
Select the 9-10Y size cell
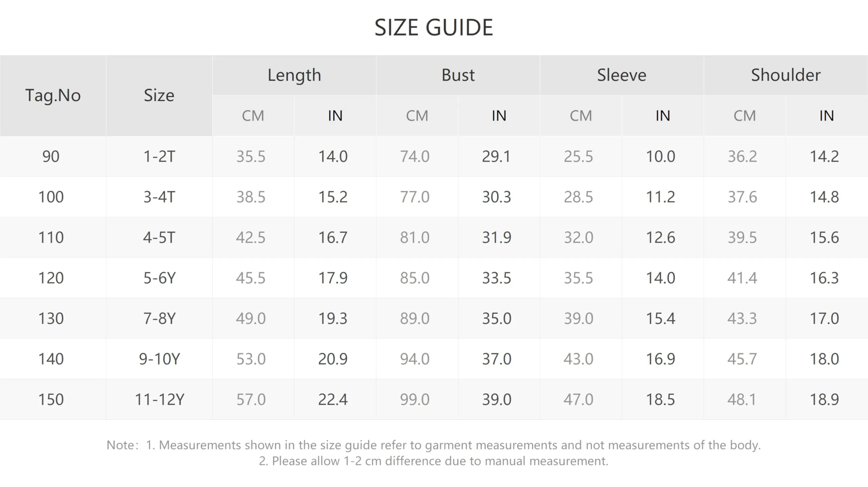(x=159, y=359)
